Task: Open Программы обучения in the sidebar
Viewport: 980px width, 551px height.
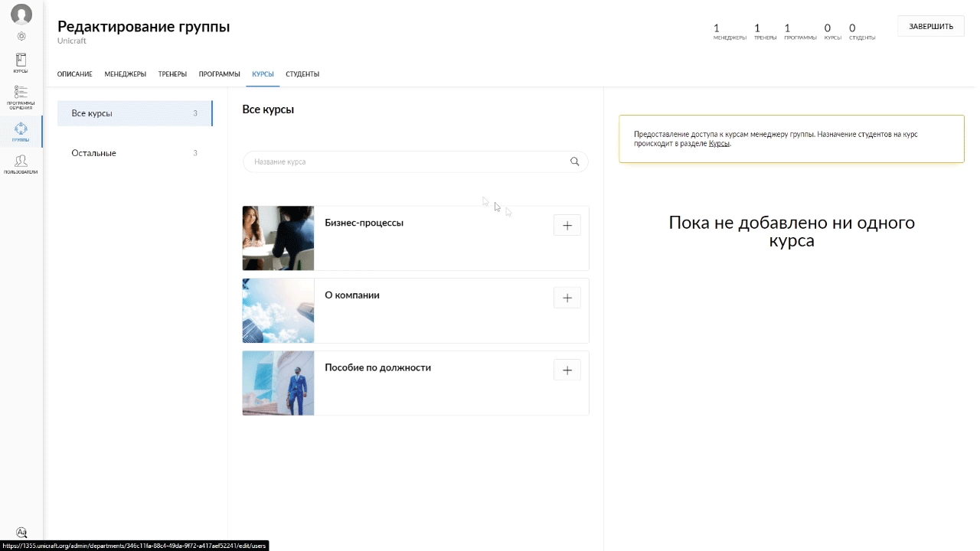Action: pyautogui.click(x=21, y=97)
